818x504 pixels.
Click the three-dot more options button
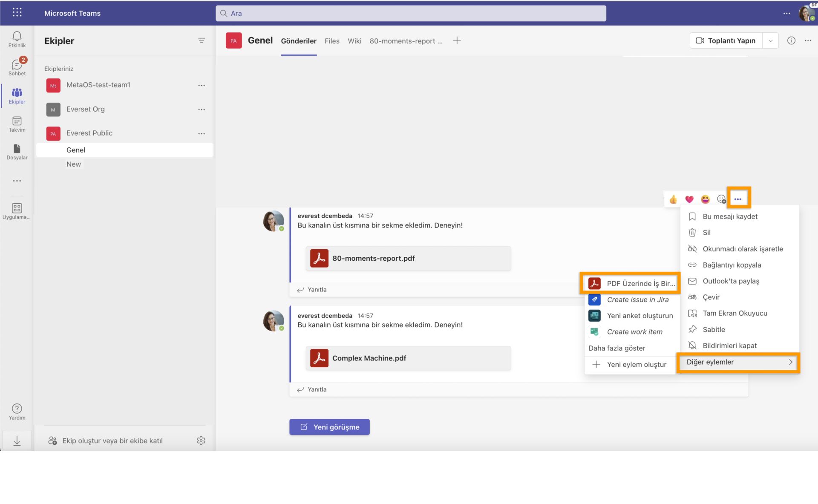[738, 199]
